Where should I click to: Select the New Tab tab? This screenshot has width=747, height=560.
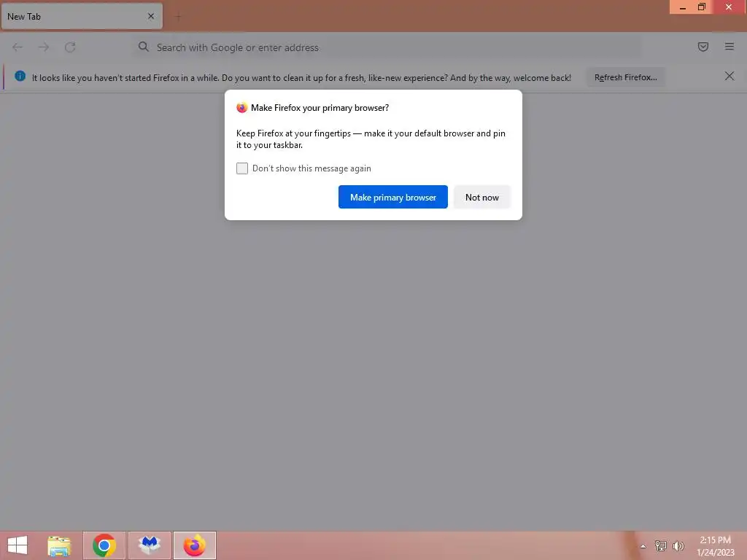coord(82,16)
